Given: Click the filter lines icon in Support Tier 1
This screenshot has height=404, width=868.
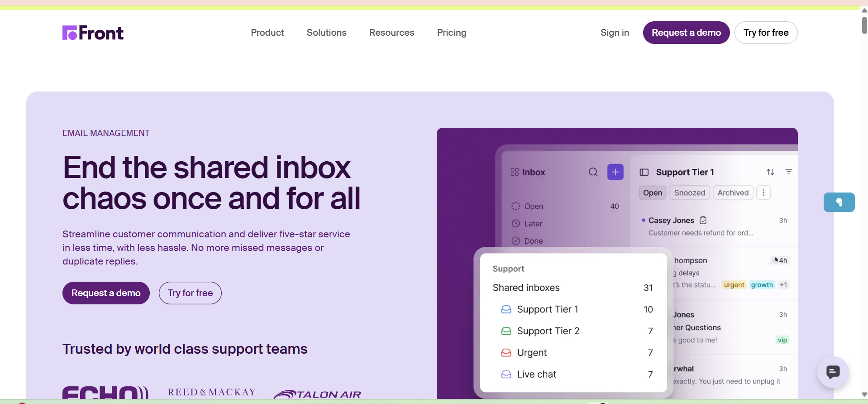Looking at the screenshot, I should 788,172.
